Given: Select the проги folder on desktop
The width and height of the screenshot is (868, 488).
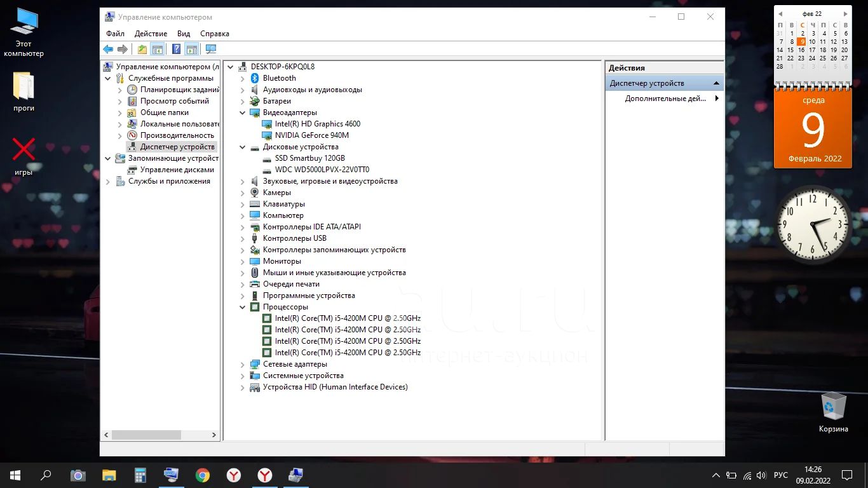Looking at the screenshot, I should pyautogui.click(x=24, y=91).
